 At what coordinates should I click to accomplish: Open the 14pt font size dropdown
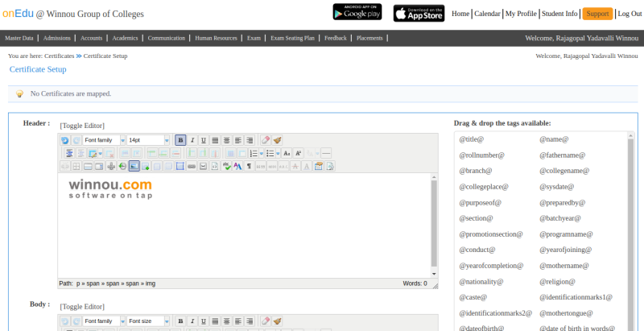click(149, 140)
